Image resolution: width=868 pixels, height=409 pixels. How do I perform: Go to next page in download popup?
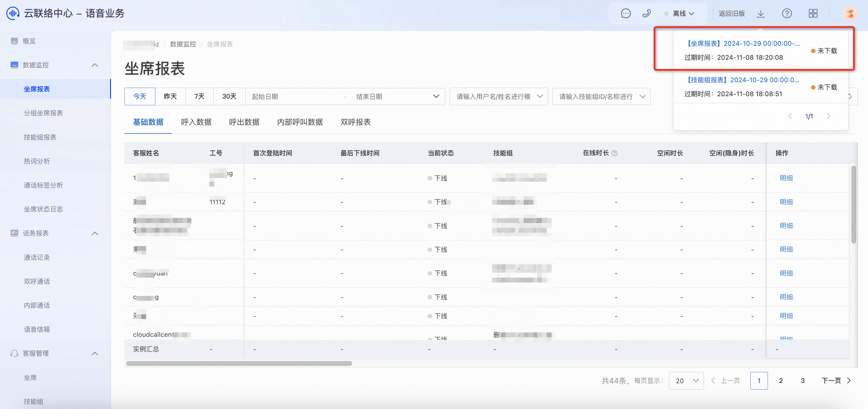tap(828, 116)
